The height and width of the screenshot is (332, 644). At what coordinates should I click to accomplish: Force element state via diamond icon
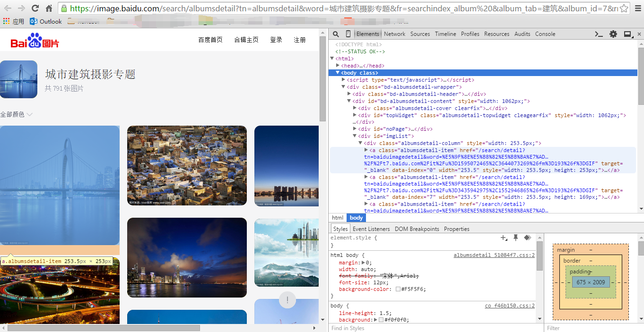pyautogui.click(x=527, y=238)
